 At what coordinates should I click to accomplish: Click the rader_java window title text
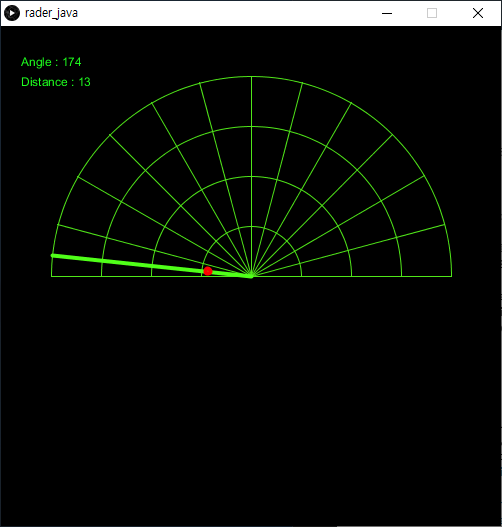point(51,13)
